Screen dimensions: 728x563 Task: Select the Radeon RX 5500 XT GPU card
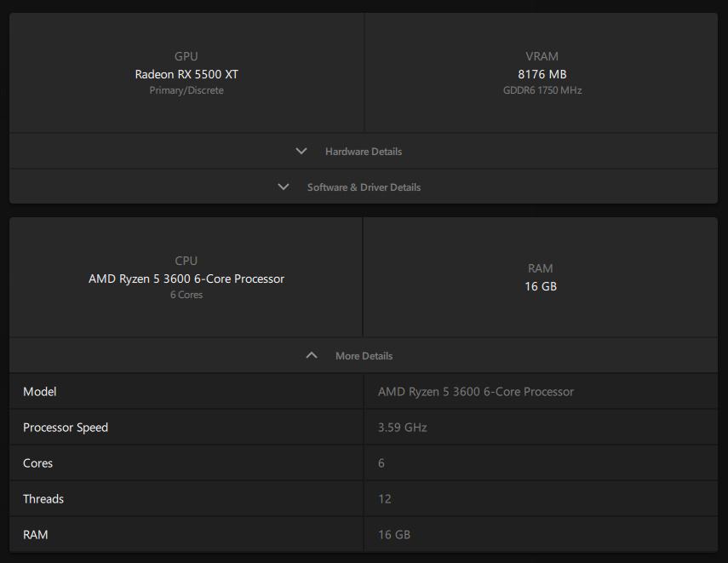tap(186, 74)
